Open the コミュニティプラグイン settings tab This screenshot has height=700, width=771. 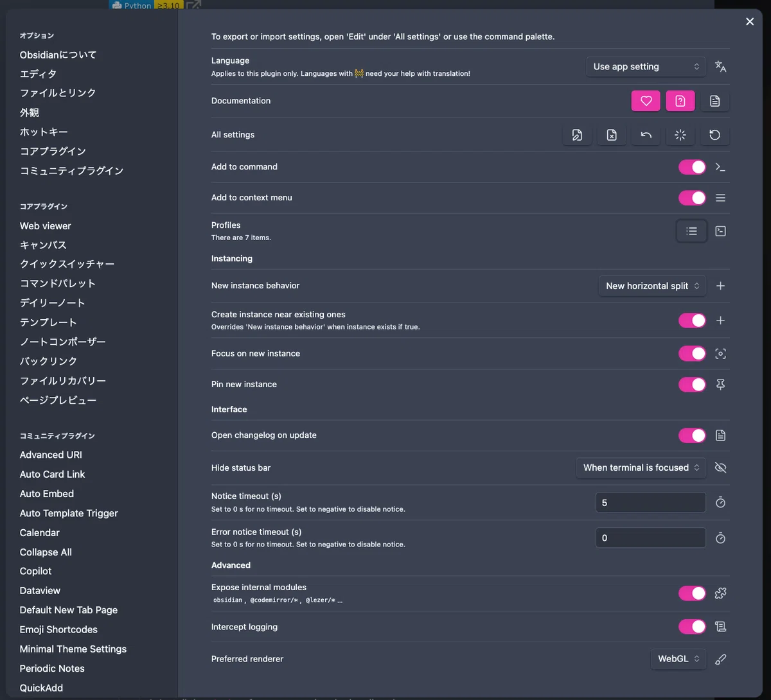click(x=71, y=171)
